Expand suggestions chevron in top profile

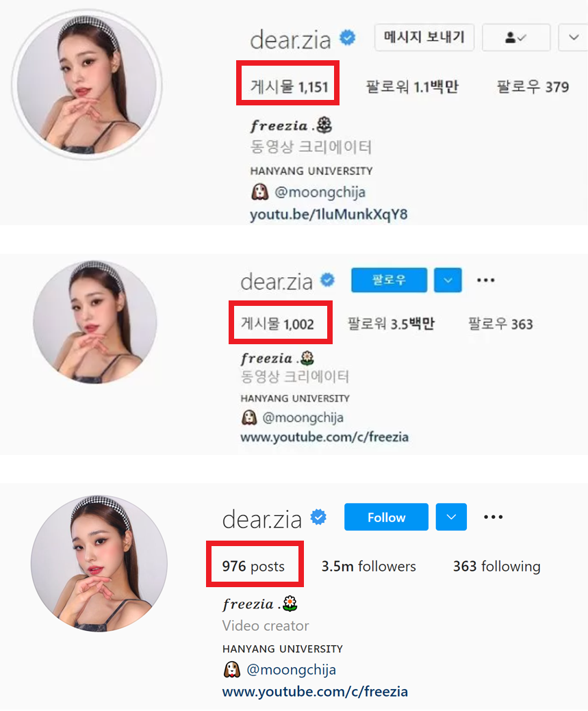click(x=574, y=38)
